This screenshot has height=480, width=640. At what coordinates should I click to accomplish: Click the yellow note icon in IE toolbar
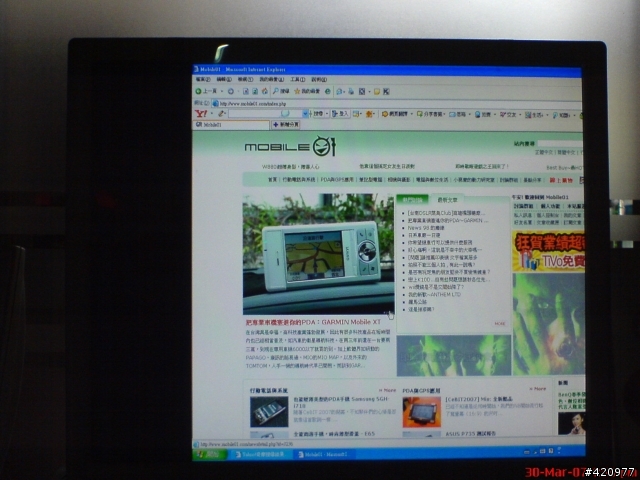[377, 91]
